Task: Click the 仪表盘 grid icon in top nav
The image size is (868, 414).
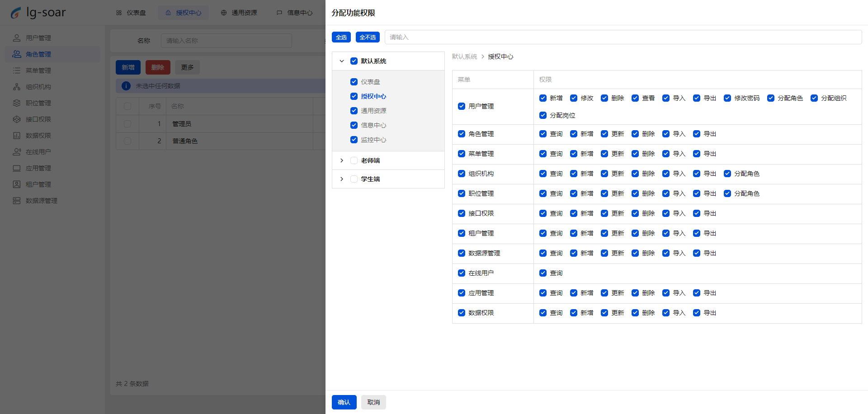Action: coord(119,13)
